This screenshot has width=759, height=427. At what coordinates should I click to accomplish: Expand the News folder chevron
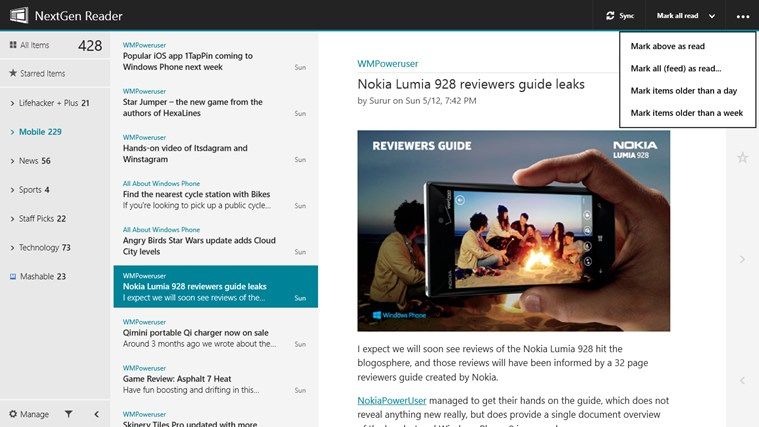[x=12, y=161]
